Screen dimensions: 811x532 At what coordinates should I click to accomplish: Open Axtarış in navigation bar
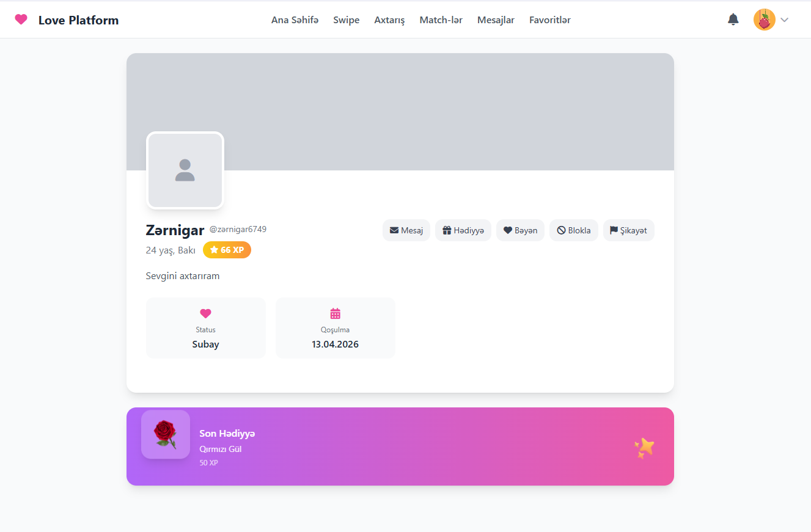(389, 20)
